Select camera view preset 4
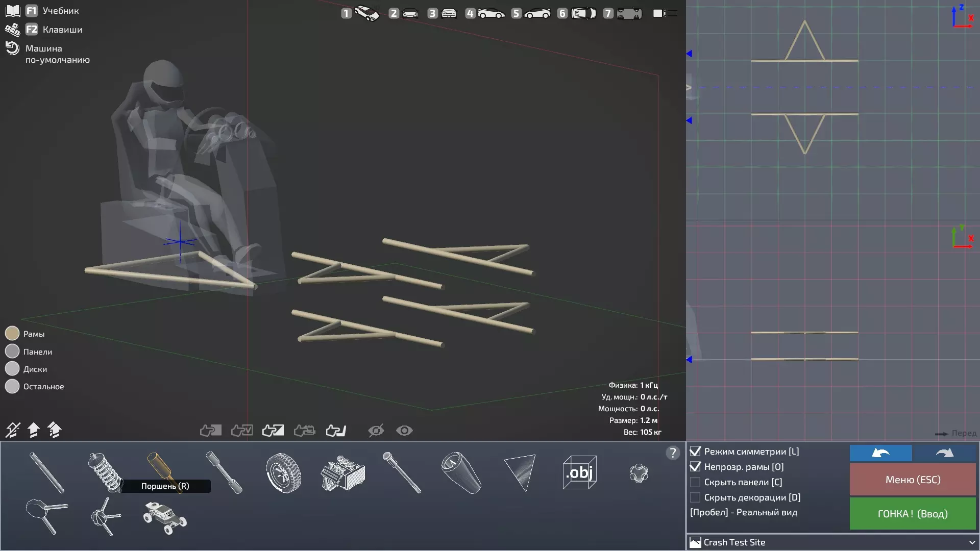 [484, 13]
